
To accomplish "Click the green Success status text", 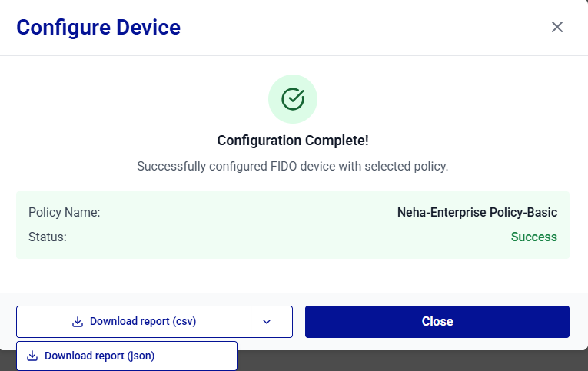I will tap(533, 237).
